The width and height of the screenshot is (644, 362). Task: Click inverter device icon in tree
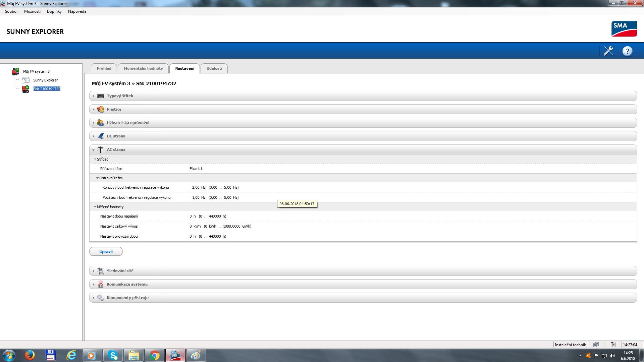pyautogui.click(x=25, y=89)
